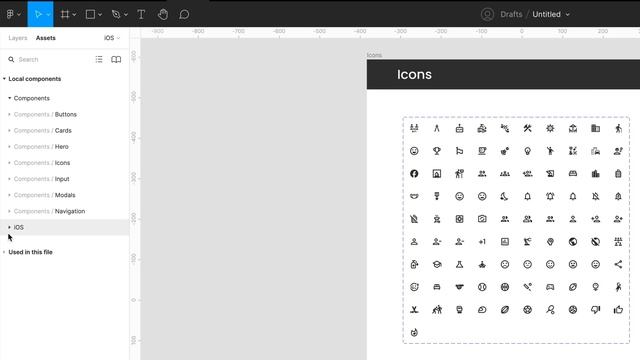Click the Icons header title text
640x360 pixels.
pos(414,74)
